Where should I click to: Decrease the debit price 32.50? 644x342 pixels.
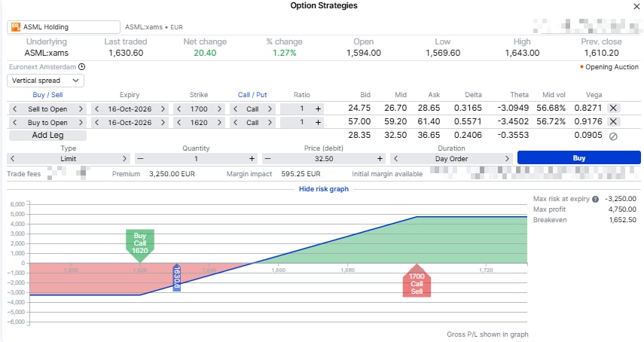(268, 158)
